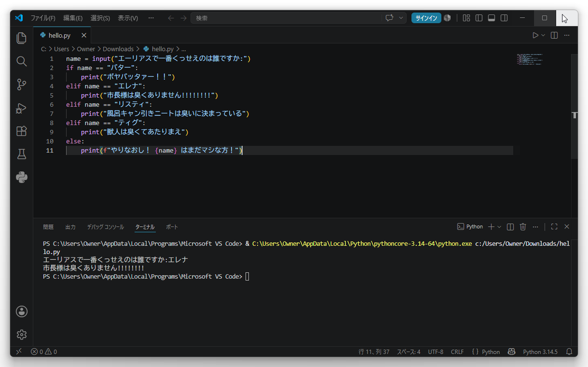
Task: Expand the Copilot chat dropdown arrow
Action: 401,18
